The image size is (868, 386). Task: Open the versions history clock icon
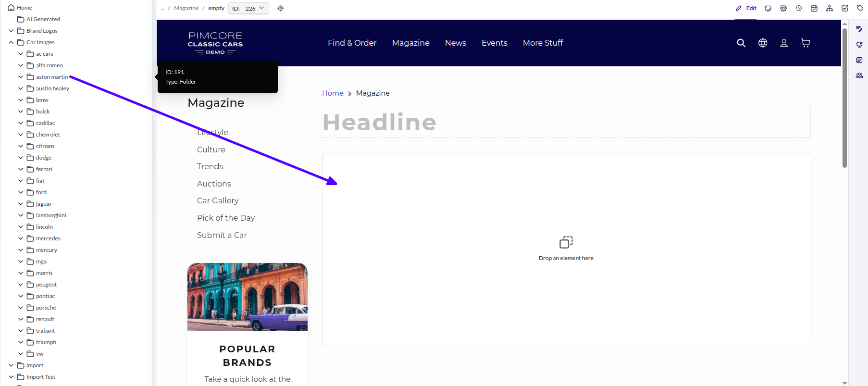coord(799,8)
